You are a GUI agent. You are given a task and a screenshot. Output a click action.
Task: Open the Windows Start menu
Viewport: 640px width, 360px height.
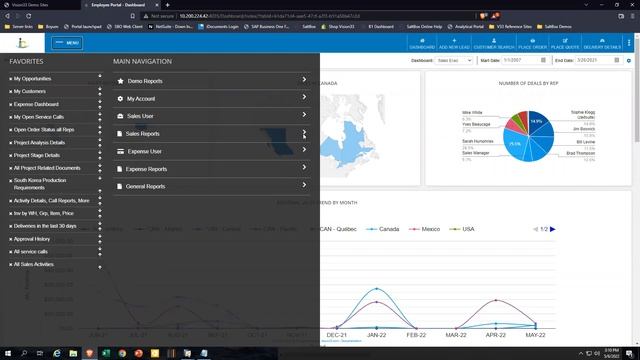click(x=8, y=353)
